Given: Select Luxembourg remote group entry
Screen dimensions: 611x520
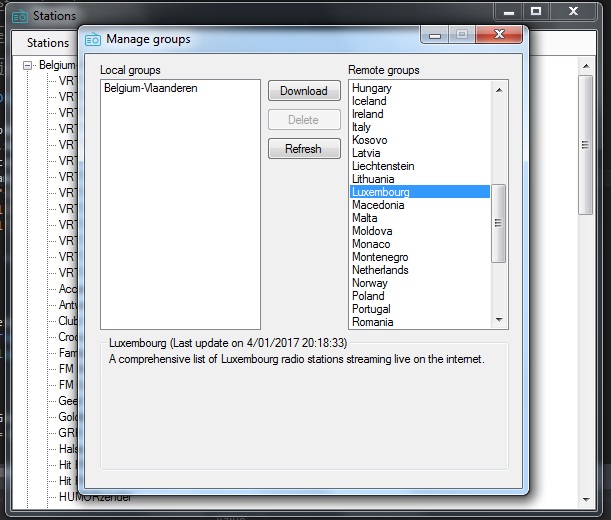Looking at the screenshot, I should 381,192.
